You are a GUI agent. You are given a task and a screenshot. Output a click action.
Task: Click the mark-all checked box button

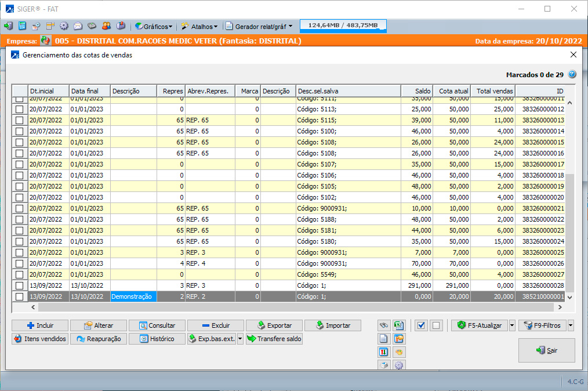point(422,325)
